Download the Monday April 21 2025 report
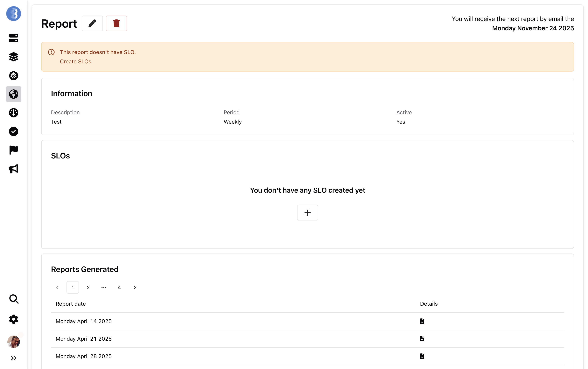This screenshot has height=369, width=588. coord(422,338)
